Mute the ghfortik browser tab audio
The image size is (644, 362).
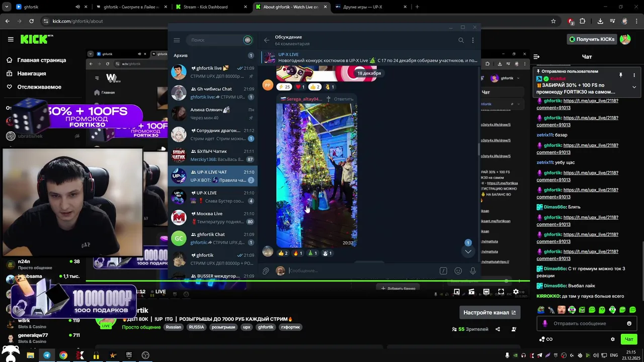point(77,7)
